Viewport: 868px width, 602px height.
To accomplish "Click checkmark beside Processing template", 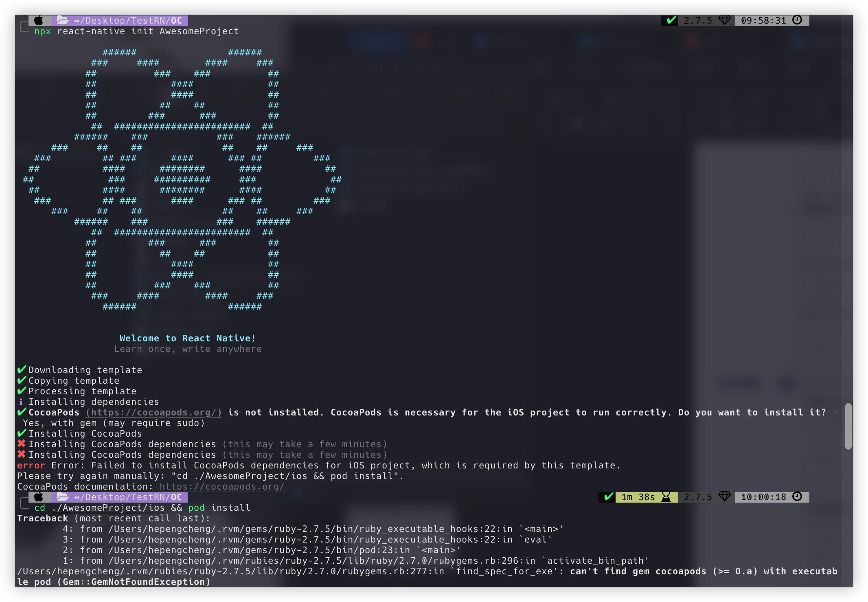I will [x=22, y=391].
